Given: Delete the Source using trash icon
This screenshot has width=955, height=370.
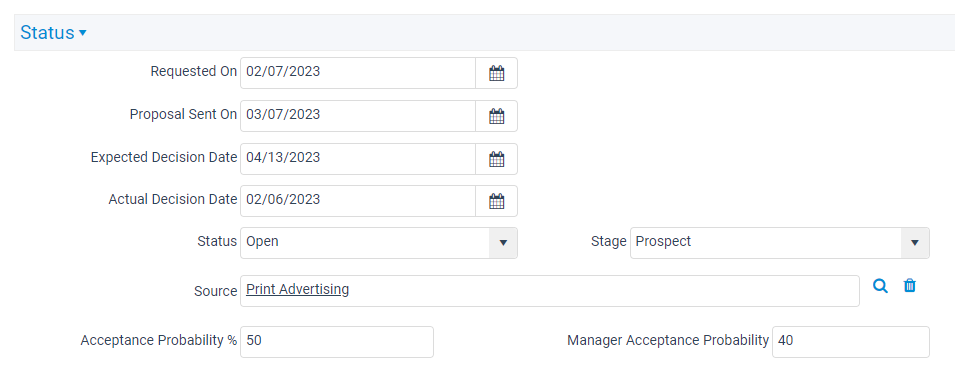Looking at the screenshot, I should tap(909, 285).
